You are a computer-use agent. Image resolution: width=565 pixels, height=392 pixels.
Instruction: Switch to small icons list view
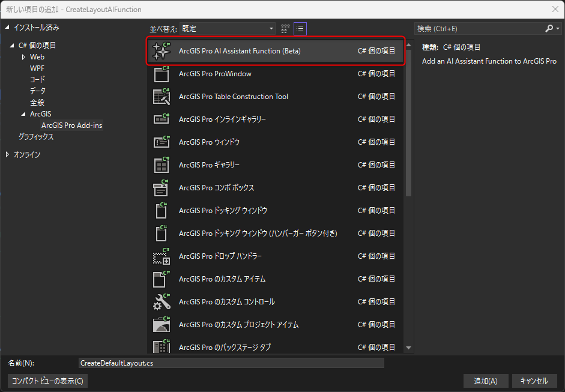coord(300,29)
